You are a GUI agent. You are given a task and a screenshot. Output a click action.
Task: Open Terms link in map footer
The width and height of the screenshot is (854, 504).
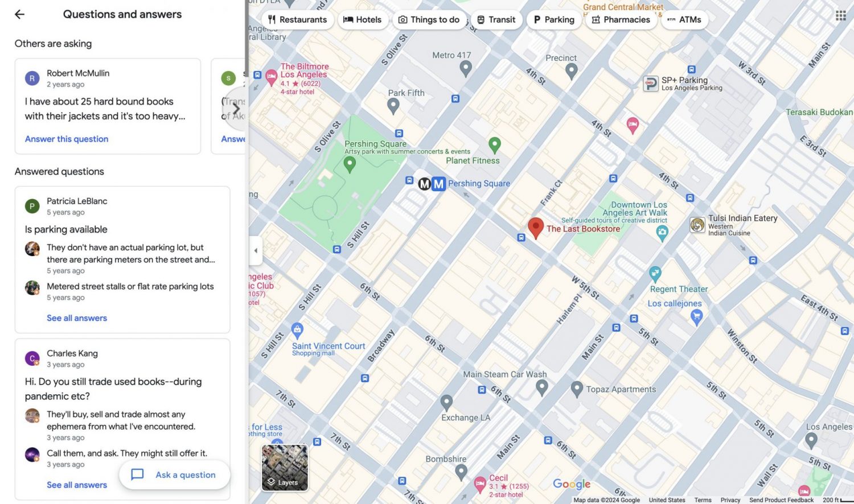coord(703,500)
